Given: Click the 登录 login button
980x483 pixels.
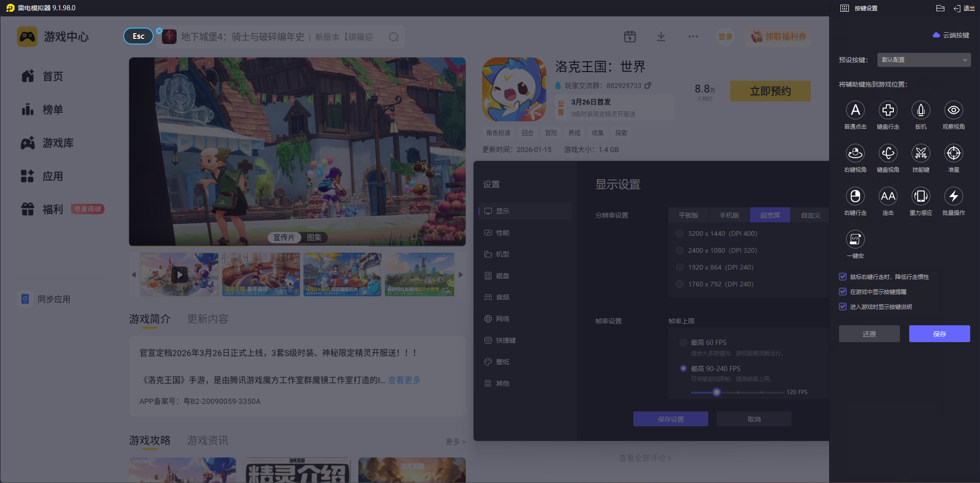Looking at the screenshot, I should pos(725,37).
